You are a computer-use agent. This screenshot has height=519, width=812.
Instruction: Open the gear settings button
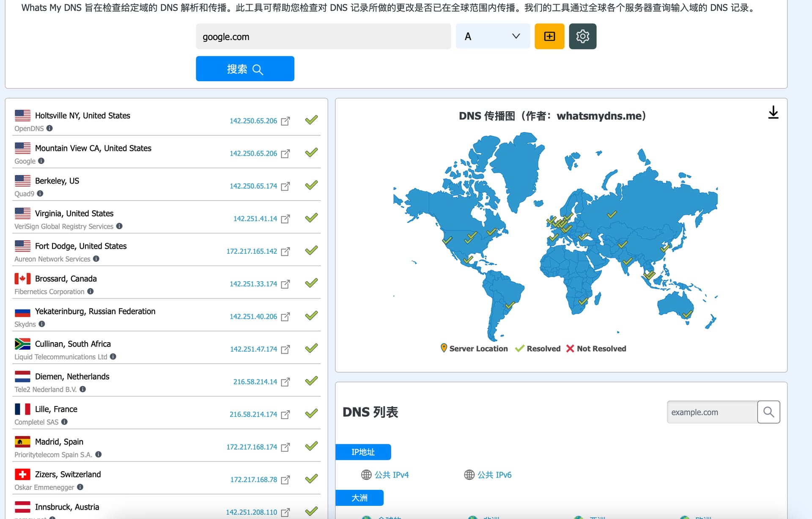(582, 36)
